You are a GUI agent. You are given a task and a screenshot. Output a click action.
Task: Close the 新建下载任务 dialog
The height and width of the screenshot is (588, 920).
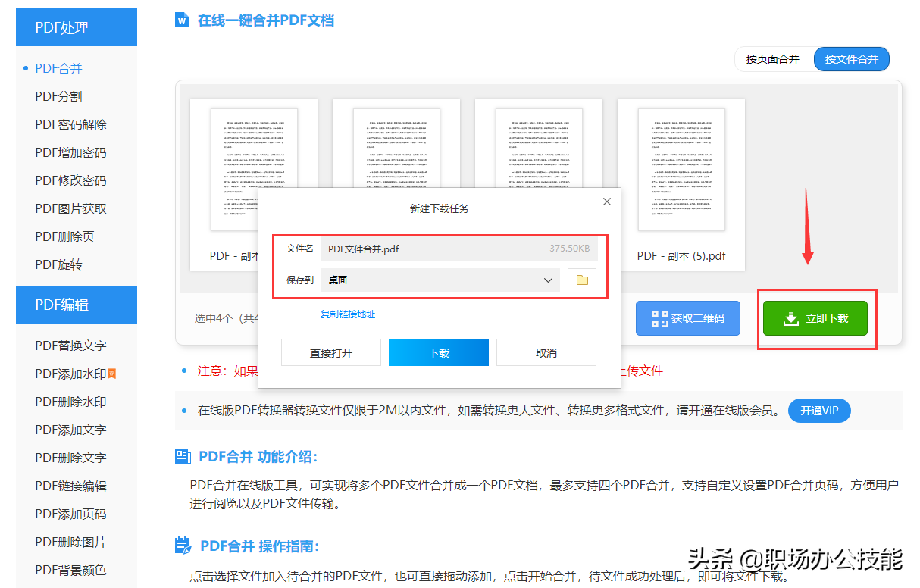click(607, 202)
